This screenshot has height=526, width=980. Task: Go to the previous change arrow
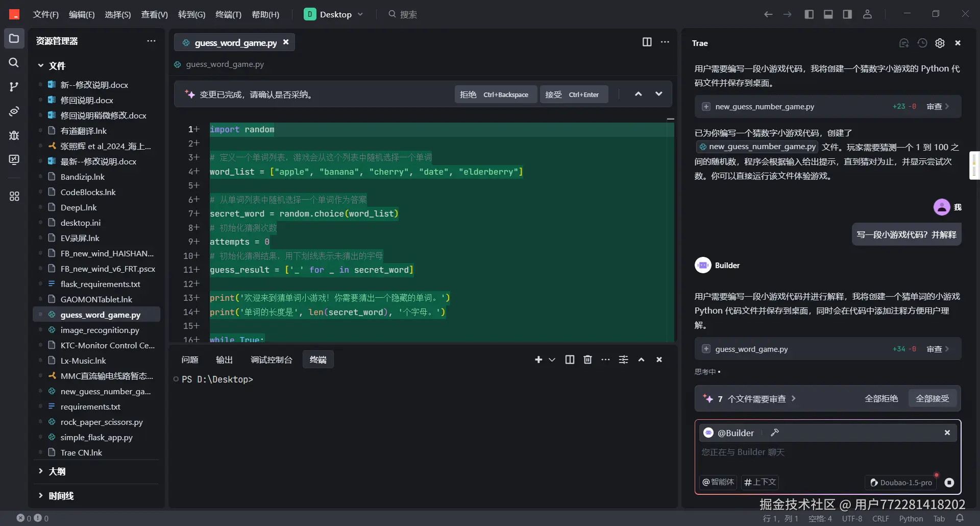[x=638, y=94]
